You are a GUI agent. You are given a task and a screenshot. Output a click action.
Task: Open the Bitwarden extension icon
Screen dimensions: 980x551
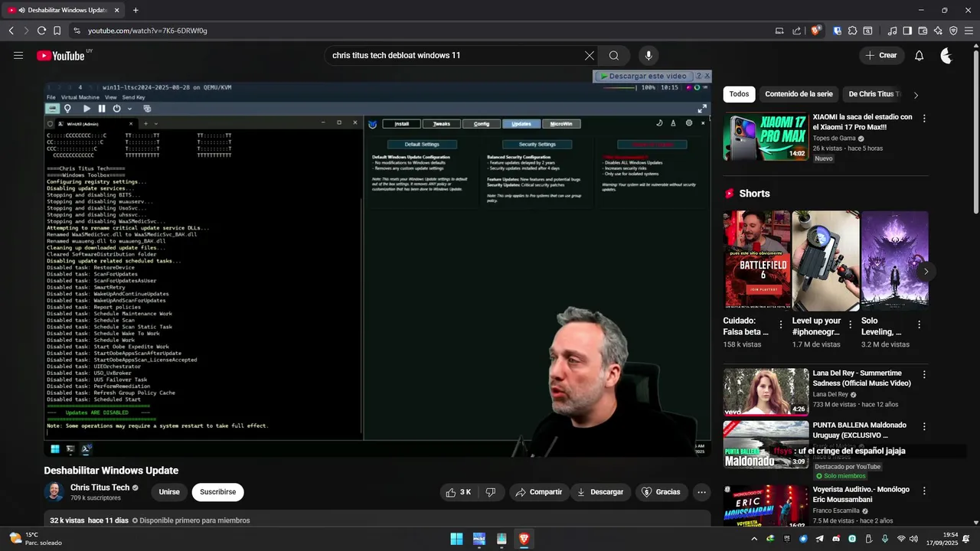click(838, 31)
